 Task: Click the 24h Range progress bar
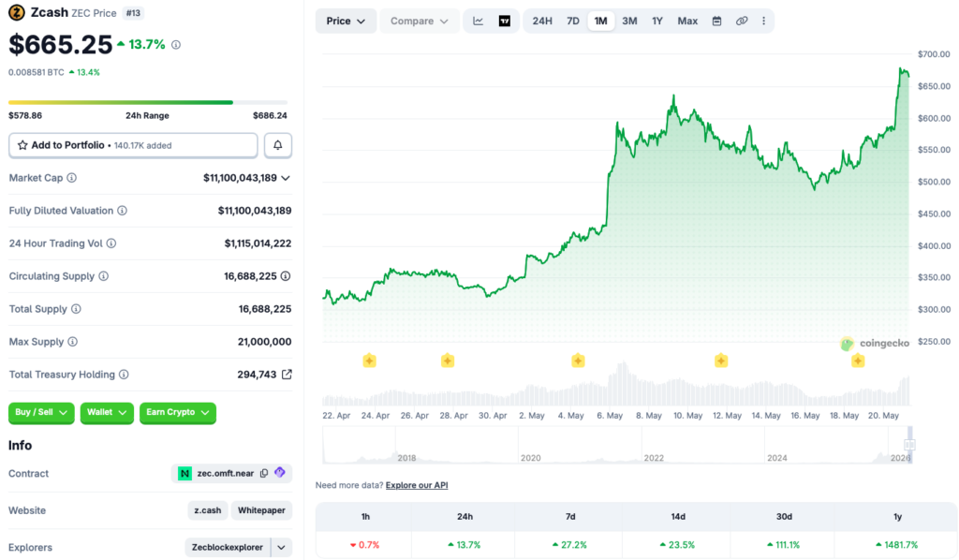click(x=148, y=102)
